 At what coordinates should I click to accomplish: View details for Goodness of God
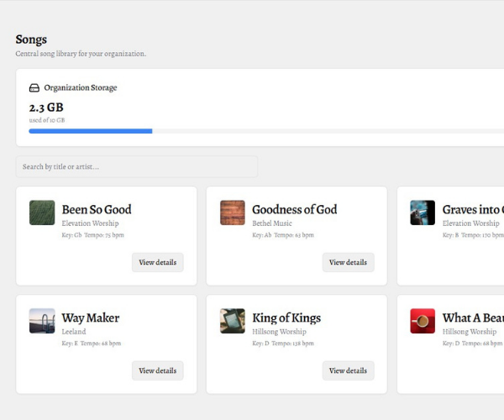pyautogui.click(x=348, y=262)
